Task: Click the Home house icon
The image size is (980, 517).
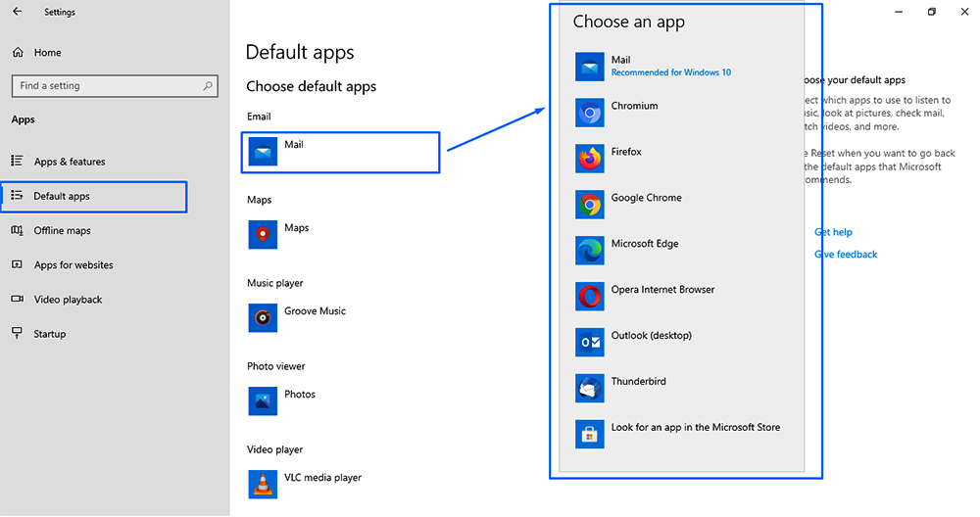Action: point(18,53)
